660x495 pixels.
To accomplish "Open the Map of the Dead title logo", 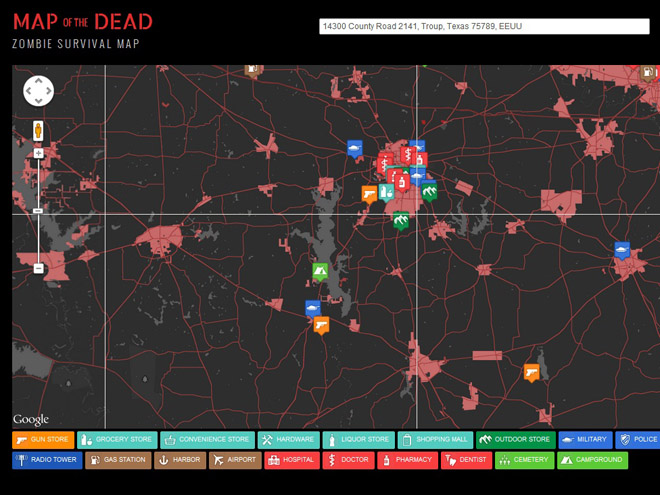I will 82,22.
